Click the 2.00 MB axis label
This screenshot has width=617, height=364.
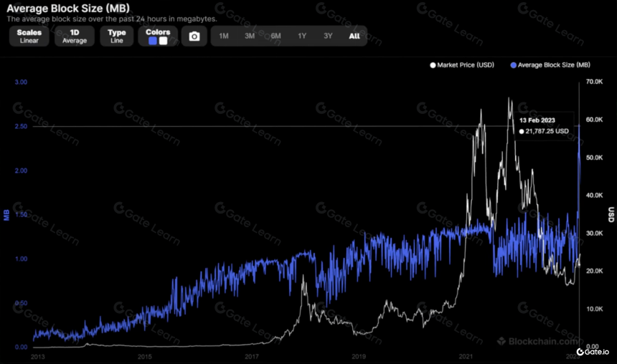click(x=21, y=171)
